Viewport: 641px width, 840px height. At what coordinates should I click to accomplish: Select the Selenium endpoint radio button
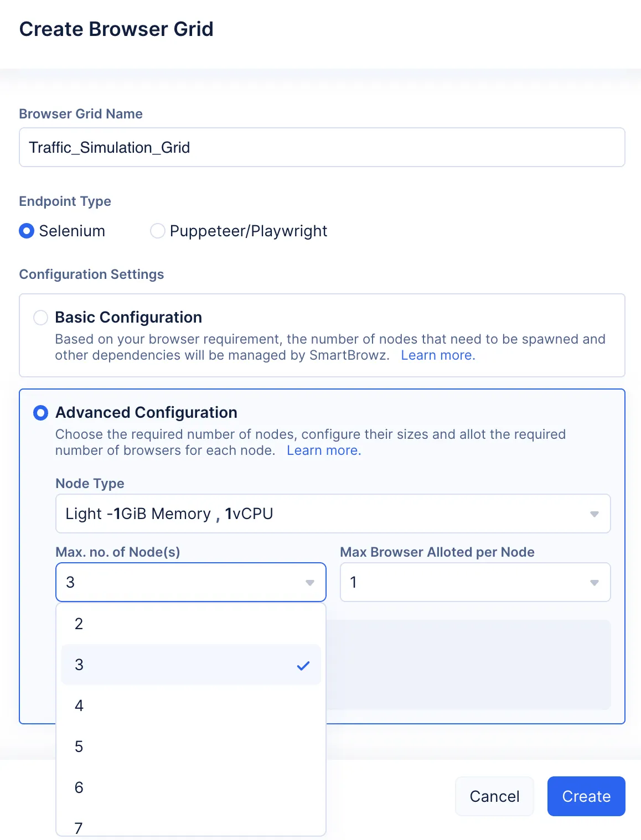(x=27, y=231)
